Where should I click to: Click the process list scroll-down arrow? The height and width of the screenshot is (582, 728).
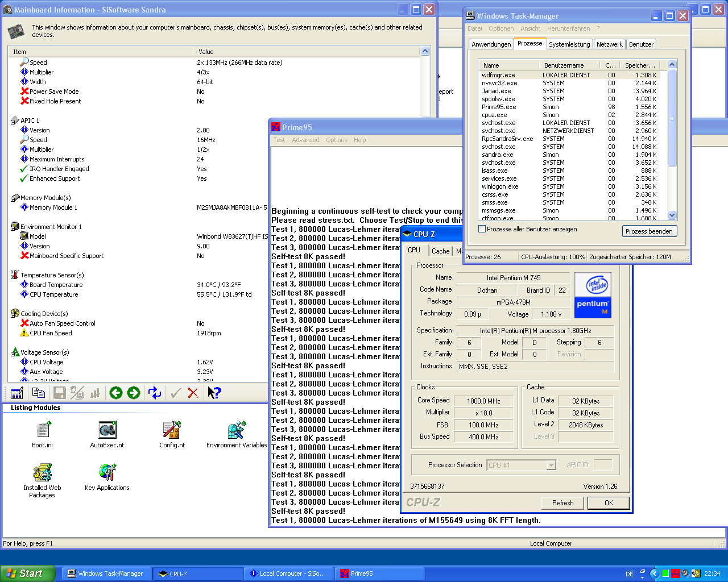[672, 215]
